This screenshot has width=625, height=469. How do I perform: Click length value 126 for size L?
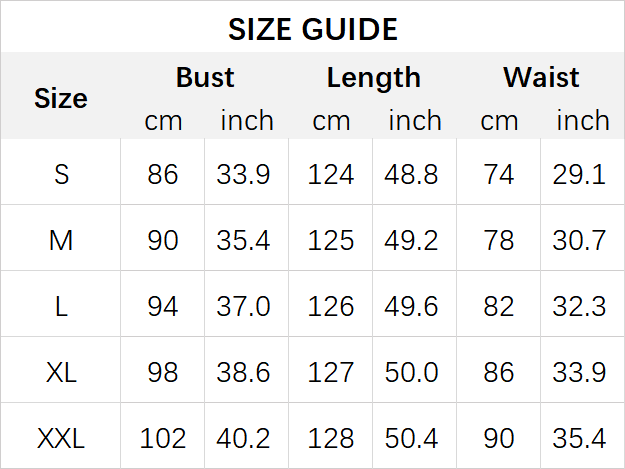[331, 306]
